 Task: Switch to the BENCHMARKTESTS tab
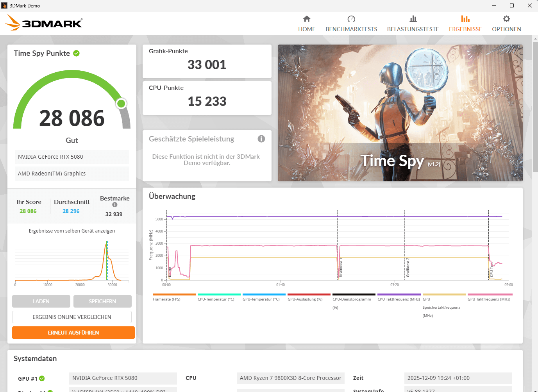[351, 24]
